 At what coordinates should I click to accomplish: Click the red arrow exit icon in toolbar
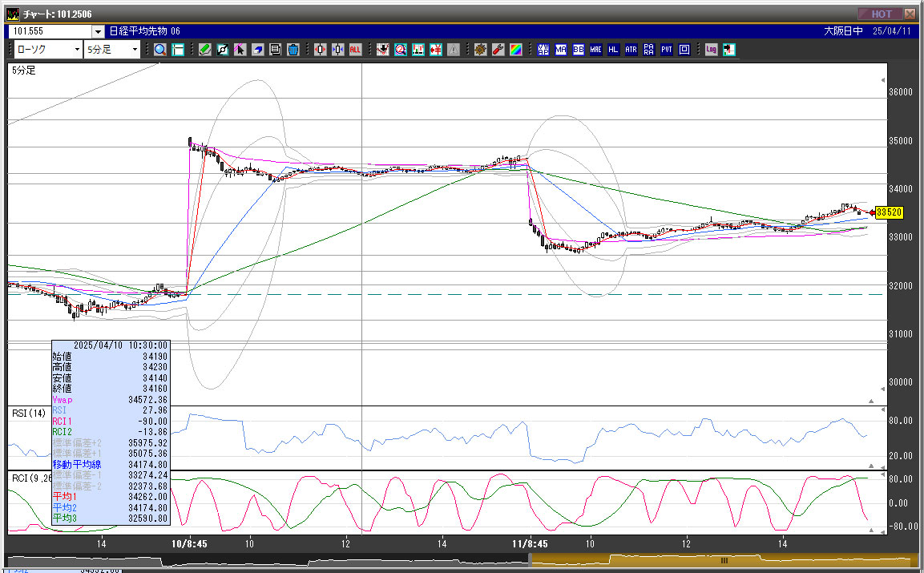click(x=729, y=50)
